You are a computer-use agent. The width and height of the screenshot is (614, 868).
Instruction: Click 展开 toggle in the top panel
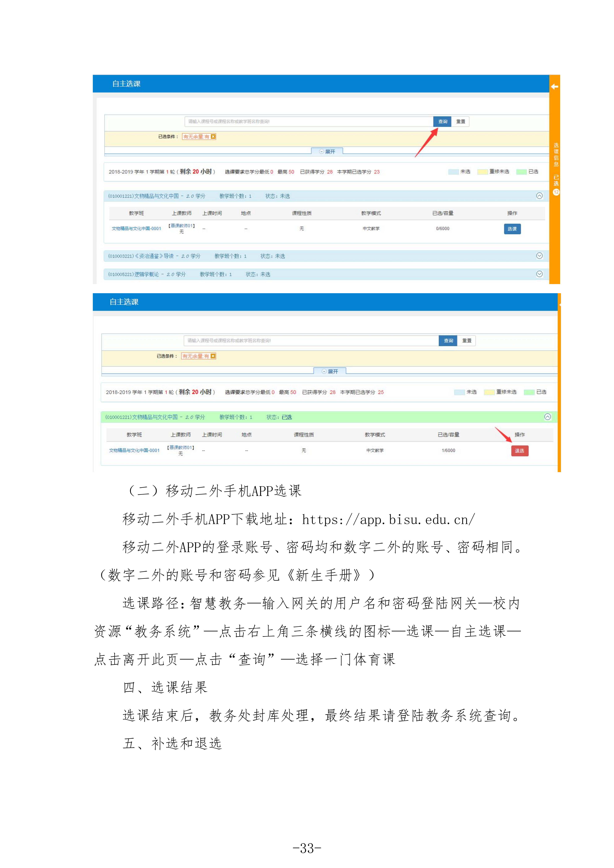(327, 151)
